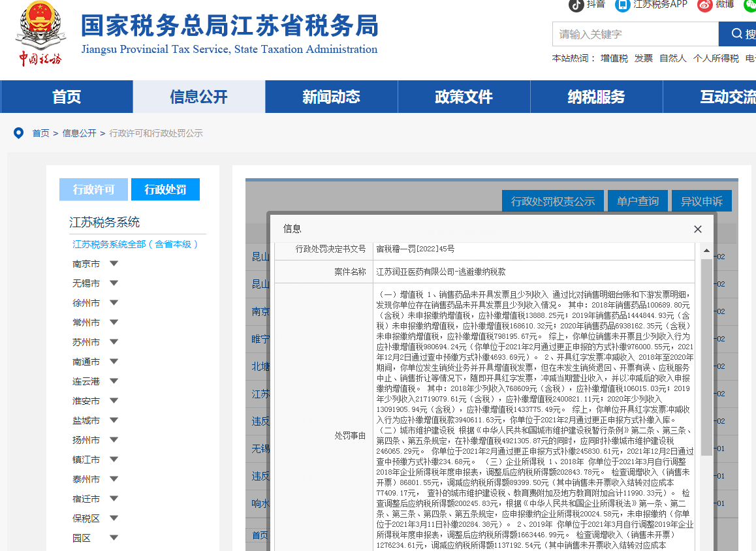Click the 增值税 hot word link
Screen dimensions: 756x551
point(614,58)
